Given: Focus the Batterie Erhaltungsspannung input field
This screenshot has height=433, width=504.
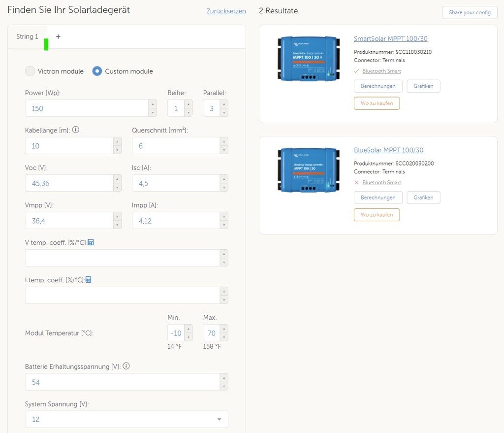Looking at the screenshot, I should click(123, 382).
